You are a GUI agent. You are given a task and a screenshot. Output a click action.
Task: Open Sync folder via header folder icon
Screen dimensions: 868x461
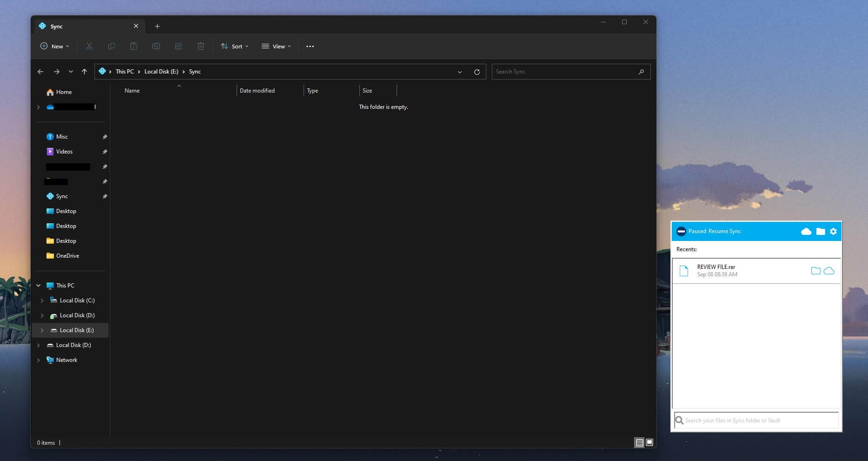(x=821, y=231)
